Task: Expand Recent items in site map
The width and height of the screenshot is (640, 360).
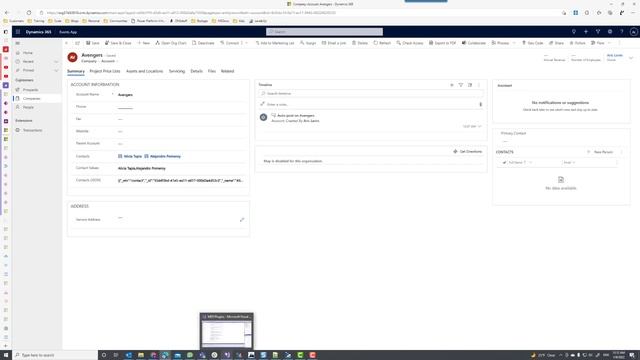Action: point(56,62)
